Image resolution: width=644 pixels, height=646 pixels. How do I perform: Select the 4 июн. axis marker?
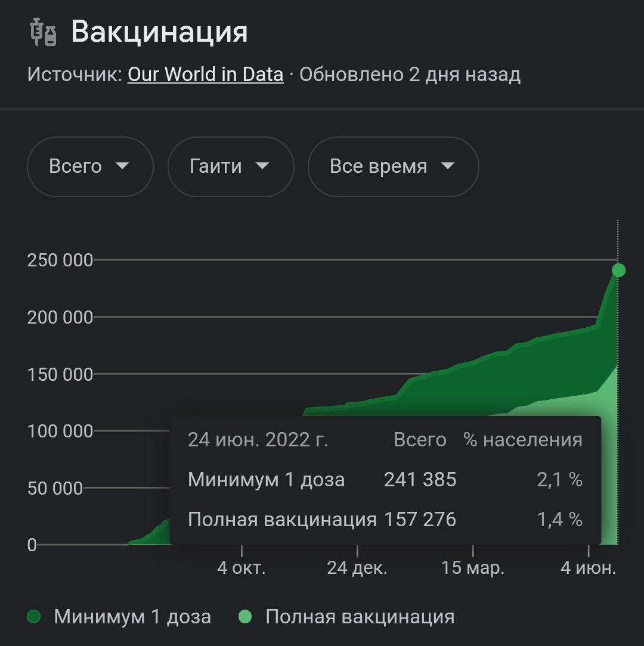pyautogui.click(x=589, y=568)
